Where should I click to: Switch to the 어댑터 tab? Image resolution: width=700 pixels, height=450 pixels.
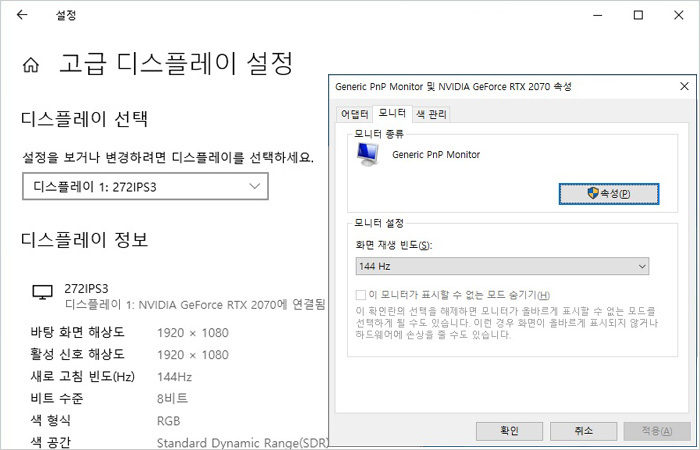[x=353, y=114]
